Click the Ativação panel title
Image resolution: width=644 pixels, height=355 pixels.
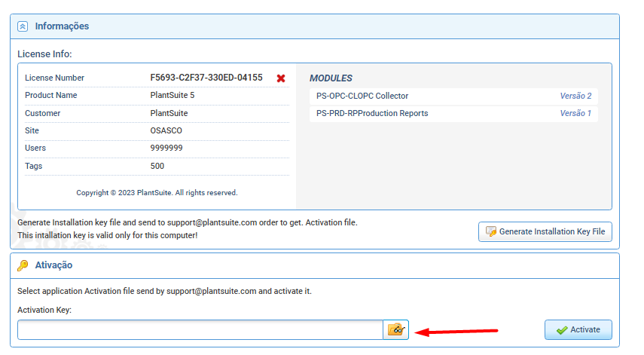coord(53,265)
